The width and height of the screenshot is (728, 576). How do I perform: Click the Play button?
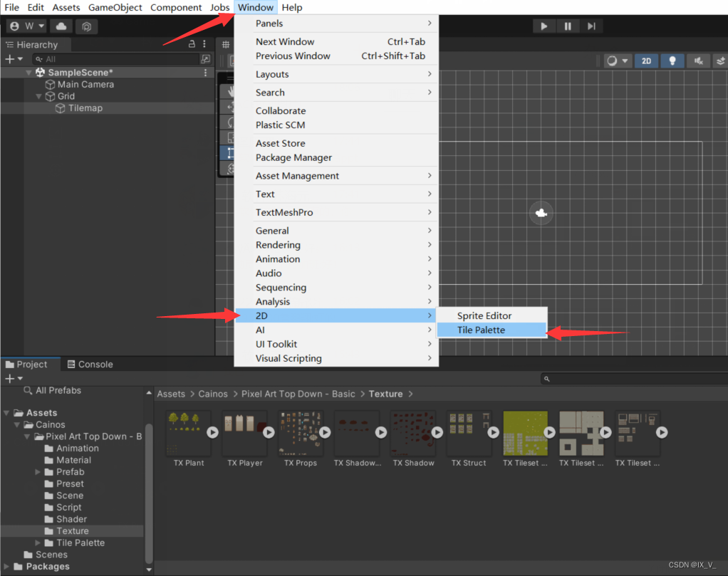[544, 26]
